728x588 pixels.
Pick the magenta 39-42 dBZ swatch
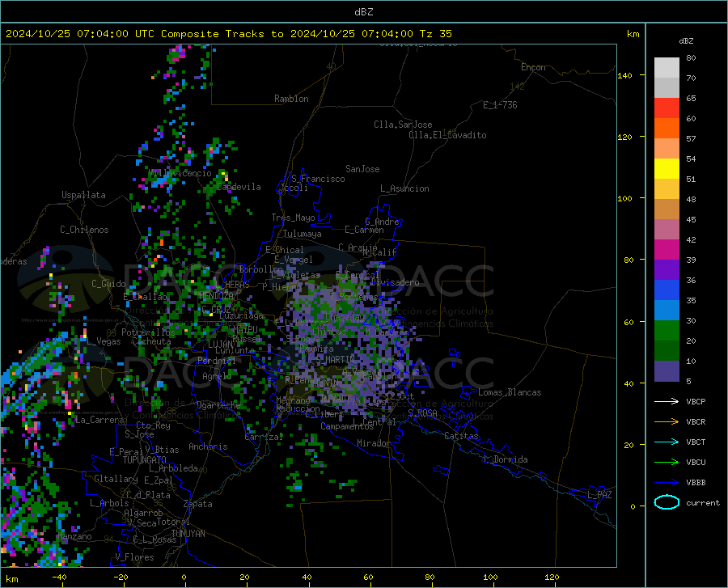point(667,250)
